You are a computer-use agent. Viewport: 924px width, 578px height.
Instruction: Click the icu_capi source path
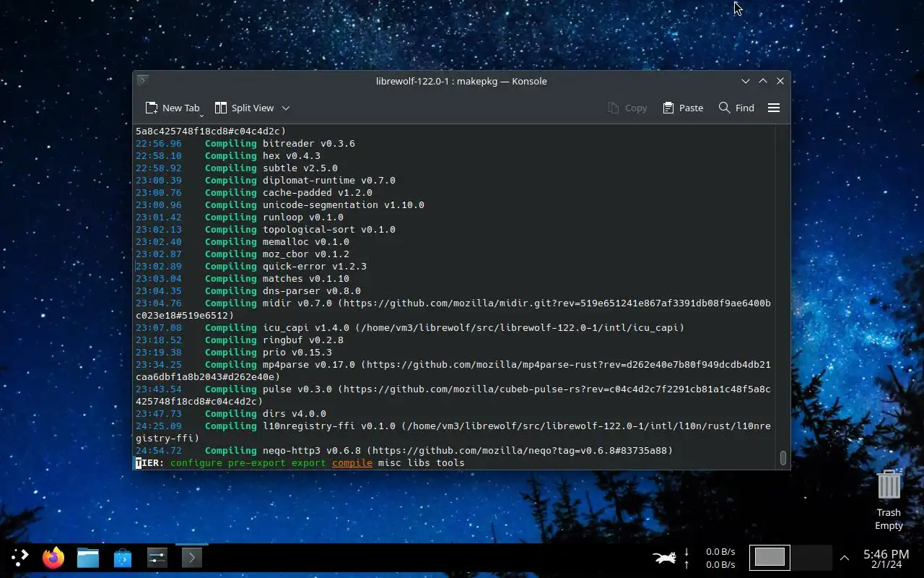point(520,327)
